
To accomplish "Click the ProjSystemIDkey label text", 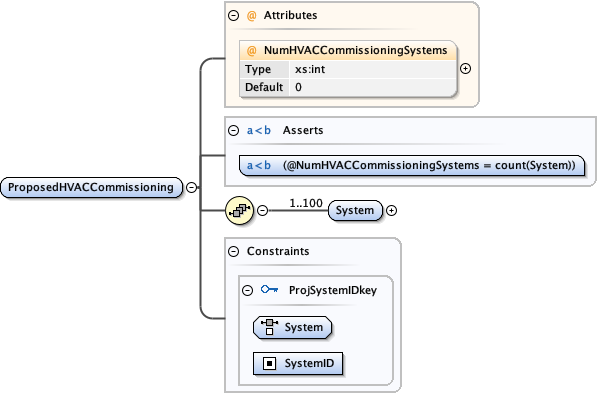I will click(333, 290).
